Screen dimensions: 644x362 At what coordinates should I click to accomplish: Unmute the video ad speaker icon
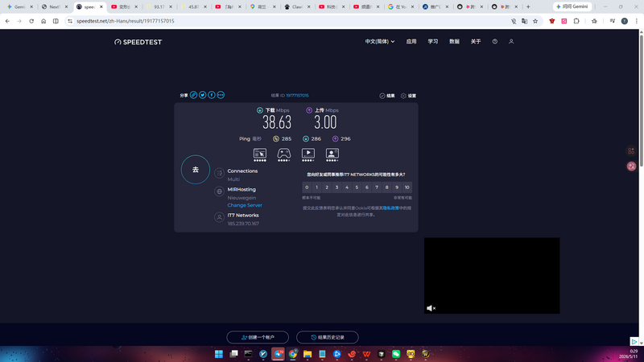(431, 308)
